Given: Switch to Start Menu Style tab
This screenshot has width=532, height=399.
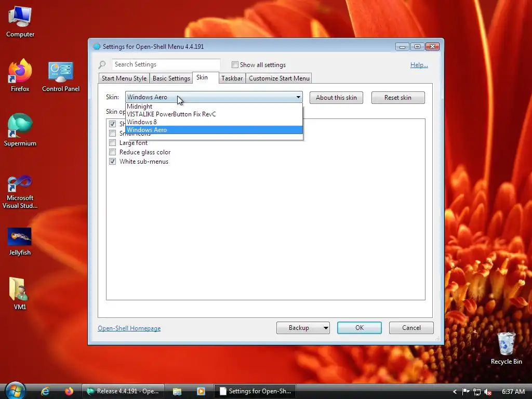Looking at the screenshot, I should [x=124, y=78].
